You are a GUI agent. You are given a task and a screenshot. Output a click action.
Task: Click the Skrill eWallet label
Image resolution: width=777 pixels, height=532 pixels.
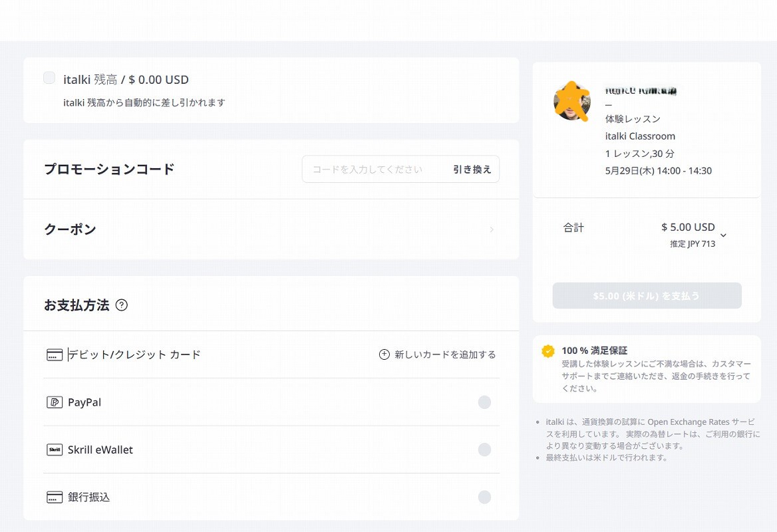pos(100,450)
